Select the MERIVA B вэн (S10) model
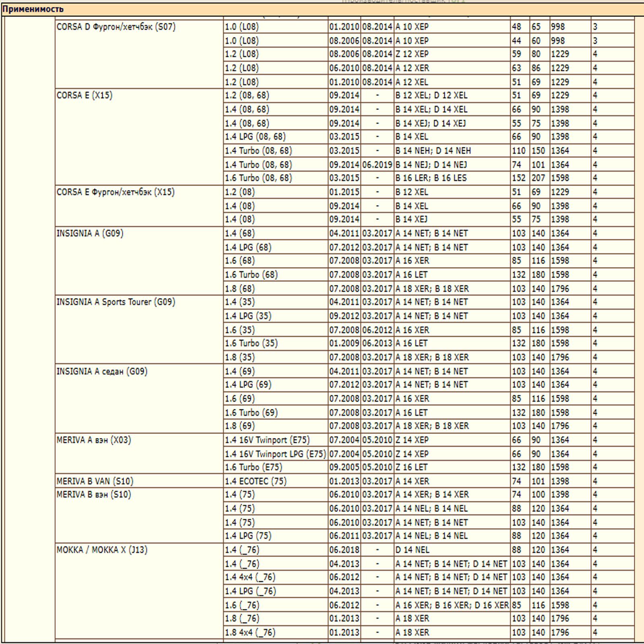The image size is (644, 644). 94,495
